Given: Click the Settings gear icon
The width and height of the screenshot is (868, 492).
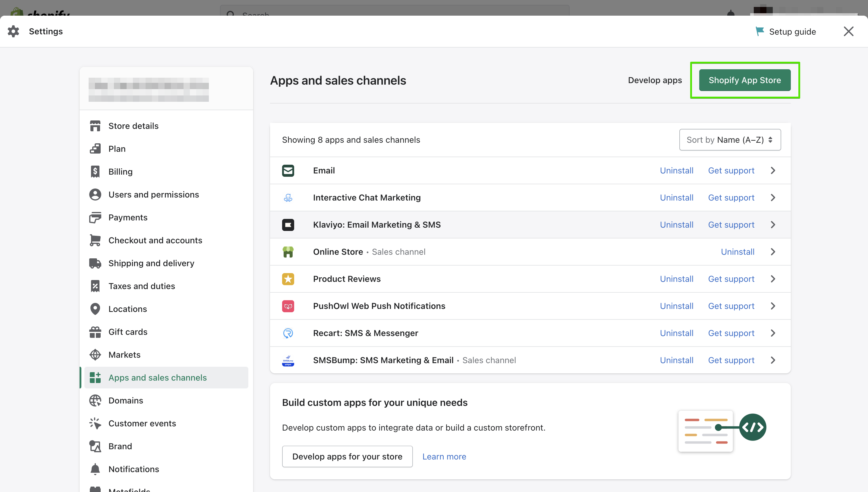Looking at the screenshot, I should pyautogui.click(x=14, y=31).
